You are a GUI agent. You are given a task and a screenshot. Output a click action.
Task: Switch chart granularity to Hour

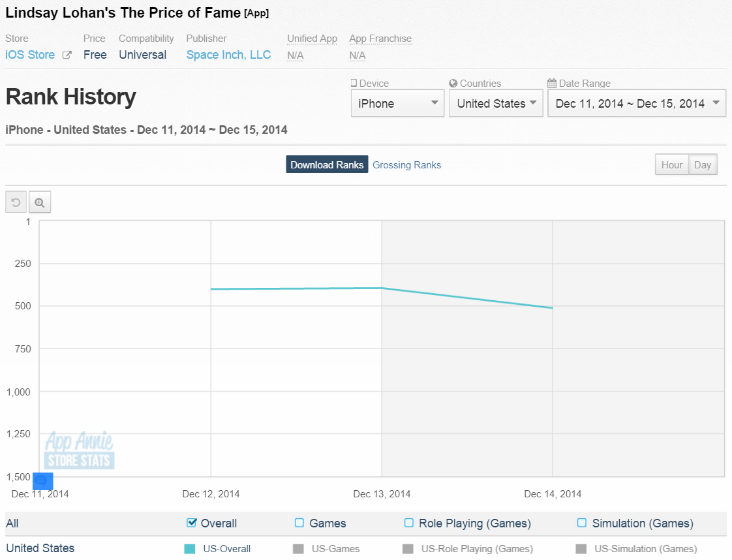point(672,165)
